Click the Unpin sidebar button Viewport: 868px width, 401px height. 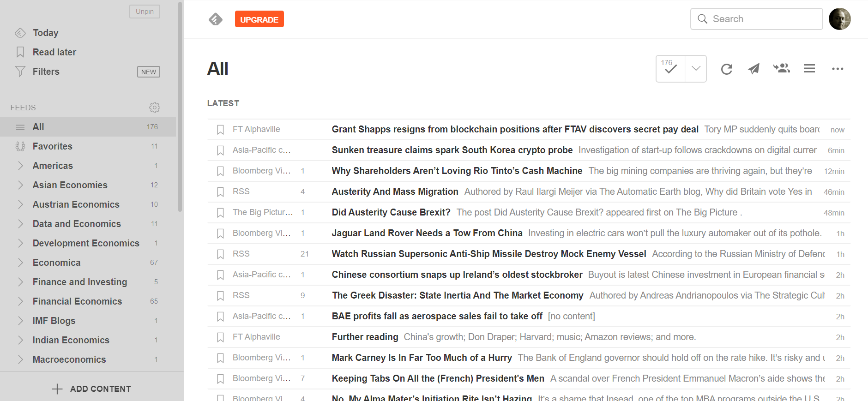(x=145, y=12)
